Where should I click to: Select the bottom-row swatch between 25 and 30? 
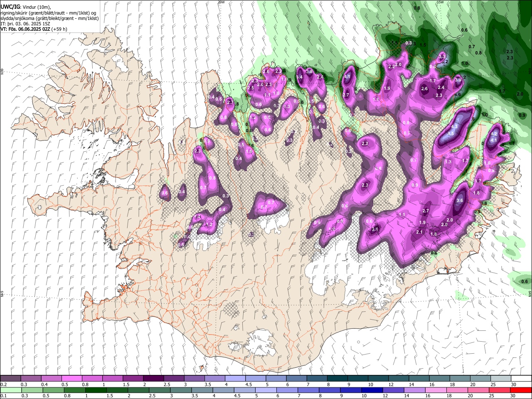click(x=500, y=390)
